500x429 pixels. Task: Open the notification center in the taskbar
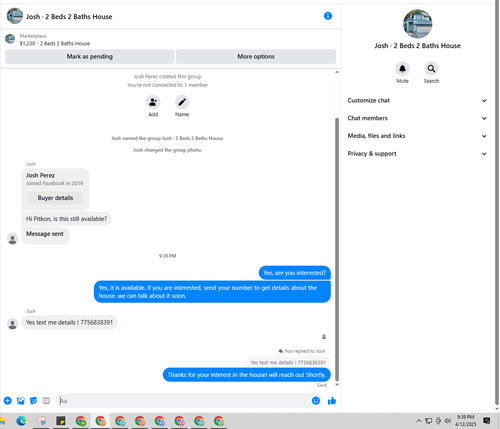pyautogui.click(x=487, y=421)
